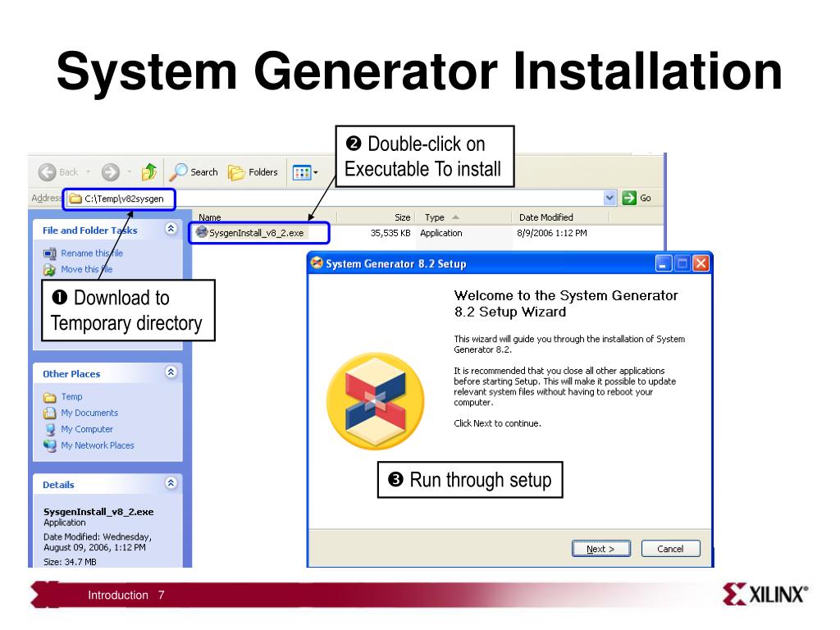The height and width of the screenshot is (630, 840).
Task: Click Cancel in System Generator Setup
Action: coord(670,549)
